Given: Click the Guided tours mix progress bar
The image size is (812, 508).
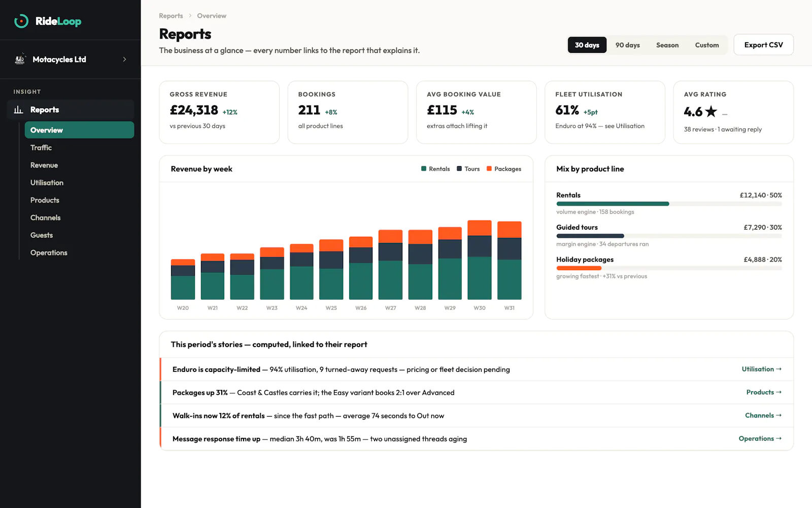Looking at the screenshot, I should click(x=669, y=236).
